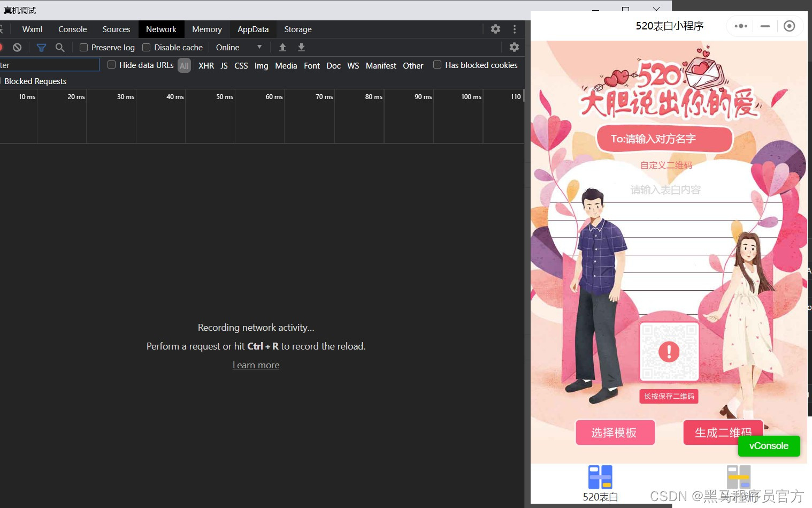This screenshot has height=508, width=812.
Task: Click the mini program close circle icon
Action: [789, 26]
